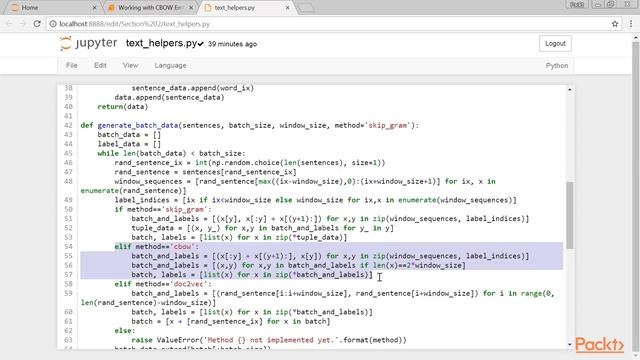The height and width of the screenshot is (360, 640).
Task: Close the text_helpers.py tab
Action: pos(287,7)
